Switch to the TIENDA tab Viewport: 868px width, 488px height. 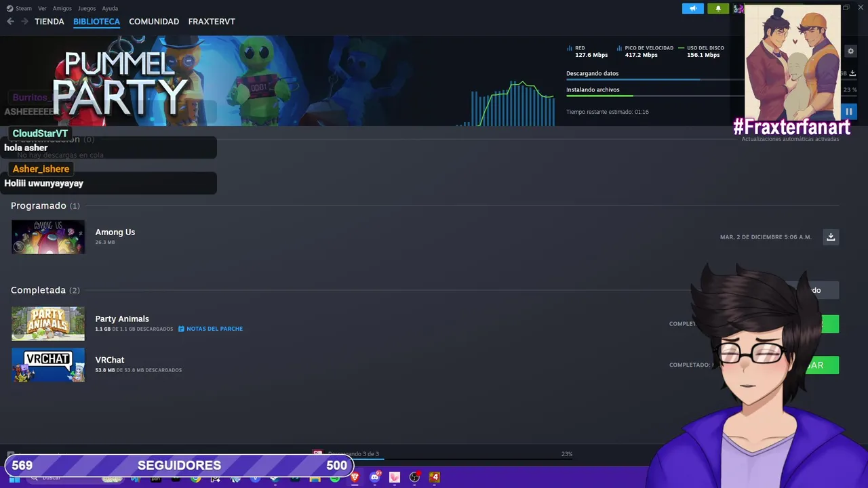50,22
